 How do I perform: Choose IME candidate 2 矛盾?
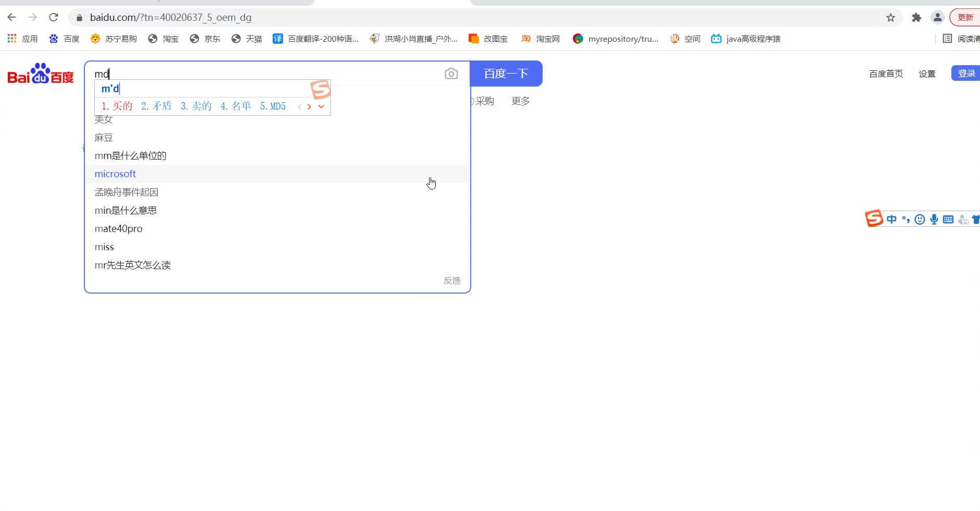pyautogui.click(x=156, y=106)
